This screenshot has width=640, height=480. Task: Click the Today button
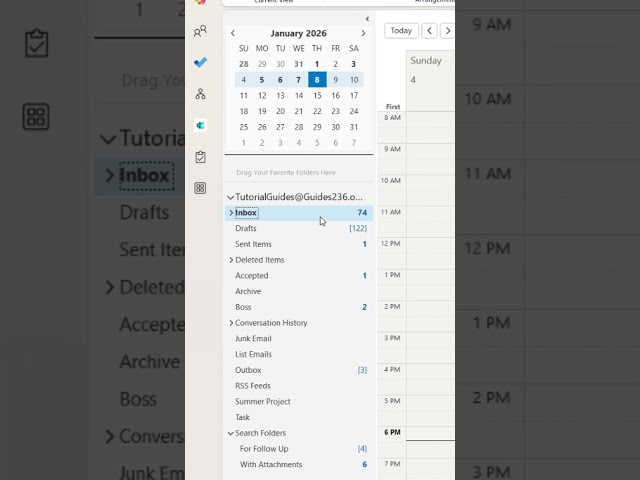click(401, 31)
